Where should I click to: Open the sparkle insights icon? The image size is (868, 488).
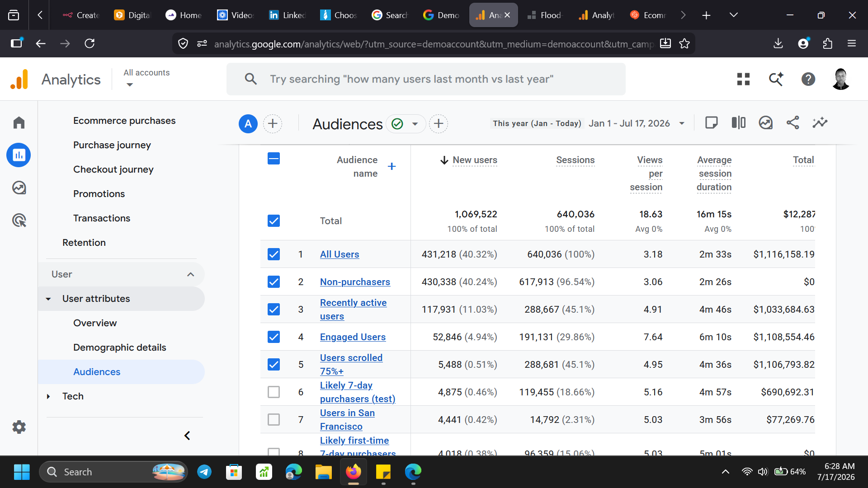click(x=820, y=123)
